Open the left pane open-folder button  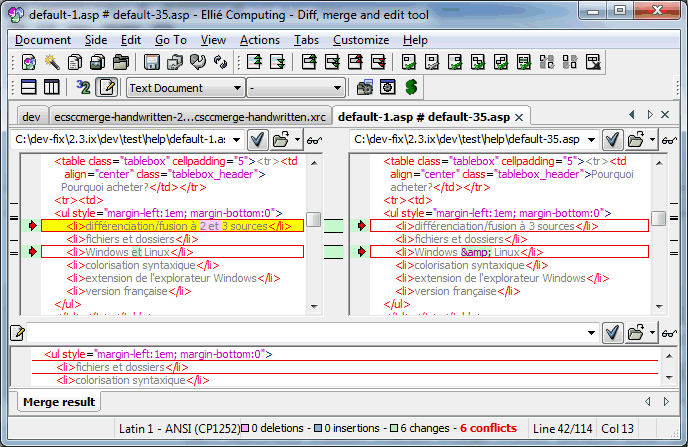tap(281, 140)
